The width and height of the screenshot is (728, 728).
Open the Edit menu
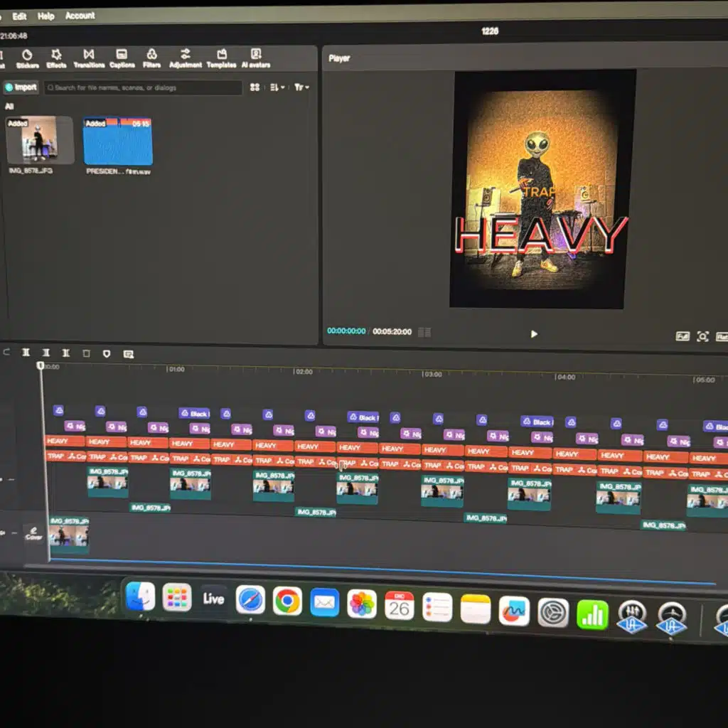[20, 16]
